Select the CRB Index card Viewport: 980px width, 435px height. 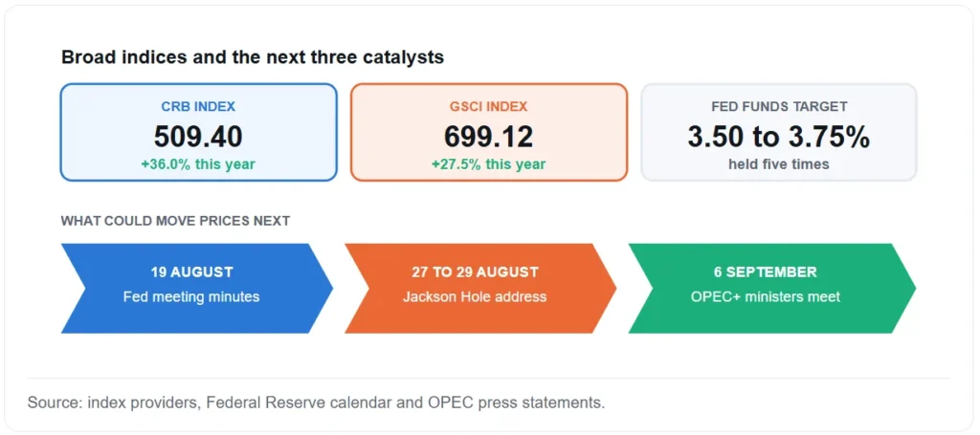pos(199,132)
